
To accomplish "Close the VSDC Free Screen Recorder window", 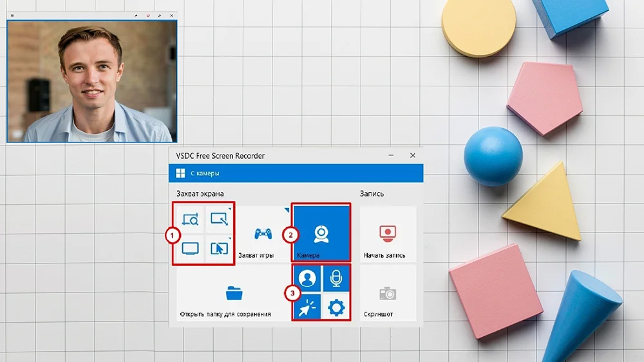I will (x=412, y=155).
